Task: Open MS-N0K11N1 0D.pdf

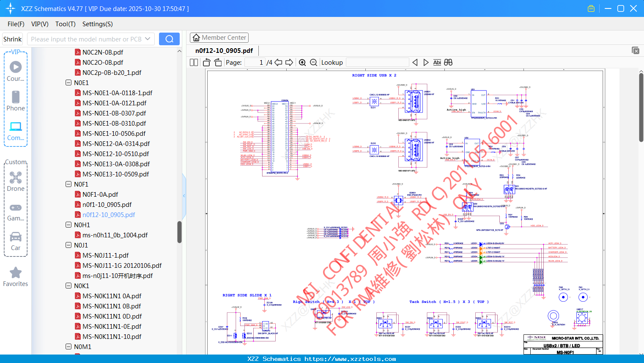Action: point(112,316)
